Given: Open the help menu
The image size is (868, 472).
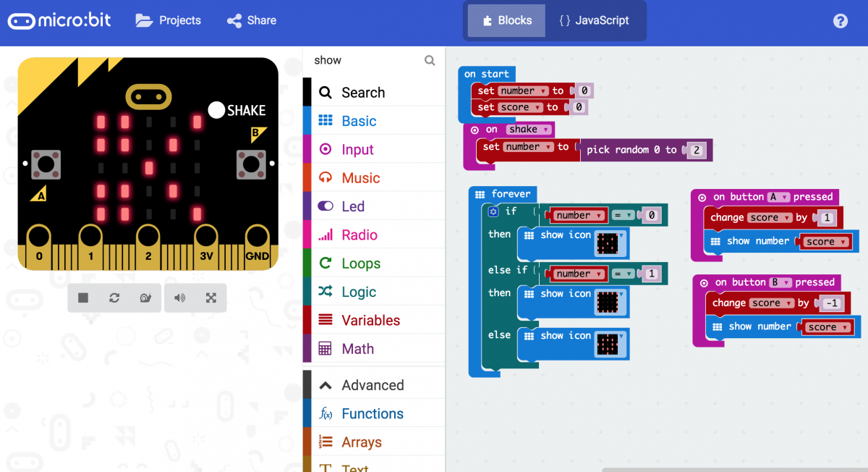Looking at the screenshot, I should click(841, 21).
